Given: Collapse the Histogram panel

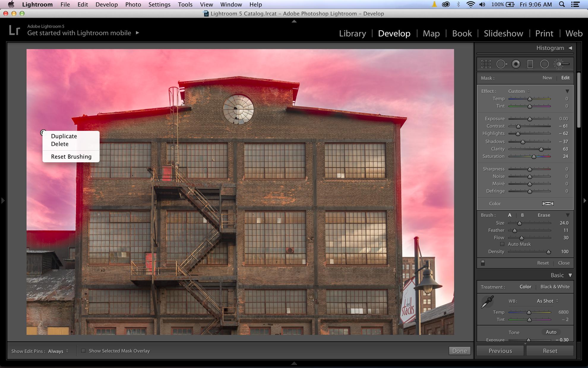Looking at the screenshot, I should pos(570,48).
